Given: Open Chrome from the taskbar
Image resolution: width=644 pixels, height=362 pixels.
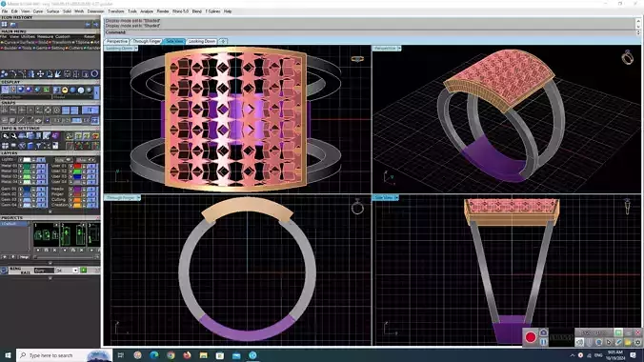Looking at the screenshot, I should coord(171,355).
